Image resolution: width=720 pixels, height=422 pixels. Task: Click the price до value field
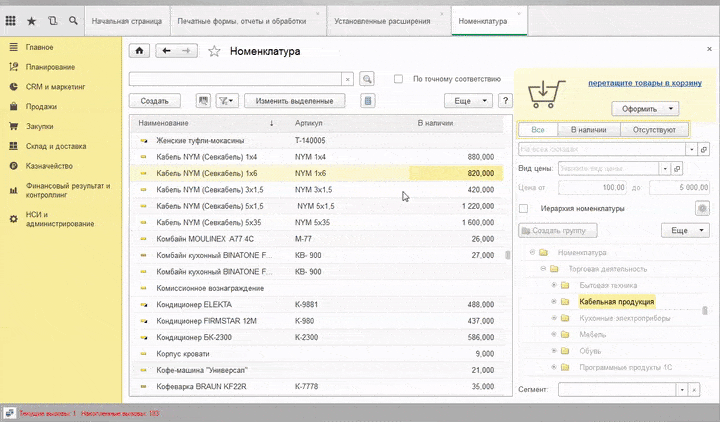(679, 187)
